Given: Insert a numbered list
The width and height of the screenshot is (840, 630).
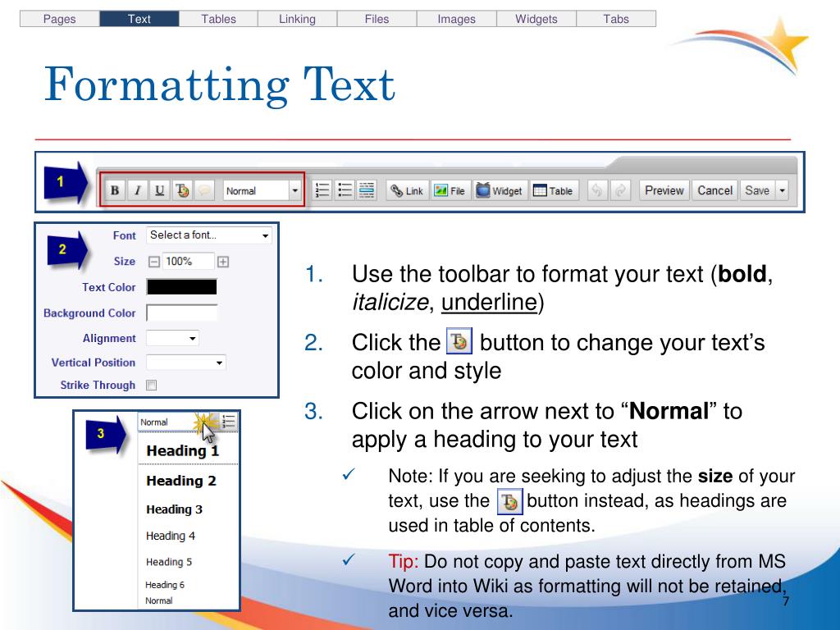Looking at the screenshot, I should pos(322,190).
